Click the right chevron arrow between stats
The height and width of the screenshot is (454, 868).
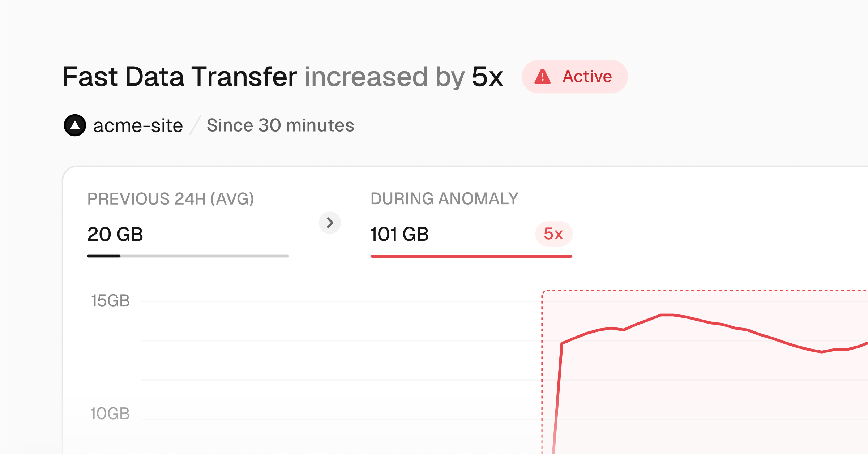[x=330, y=223]
